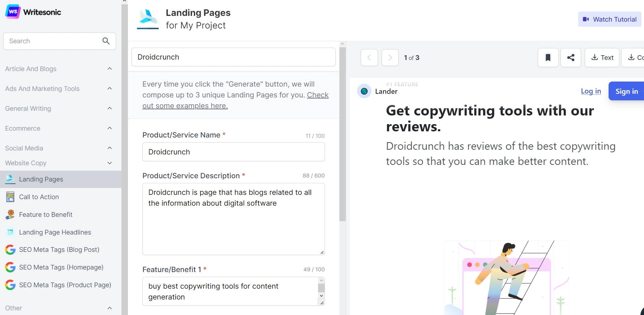Go to next generated result
The image size is (644, 315).
click(390, 57)
